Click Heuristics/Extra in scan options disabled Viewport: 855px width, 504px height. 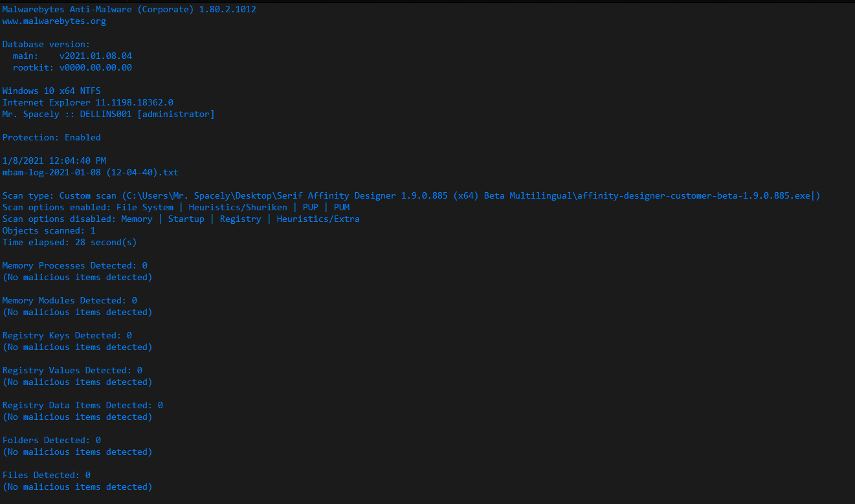(x=318, y=219)
